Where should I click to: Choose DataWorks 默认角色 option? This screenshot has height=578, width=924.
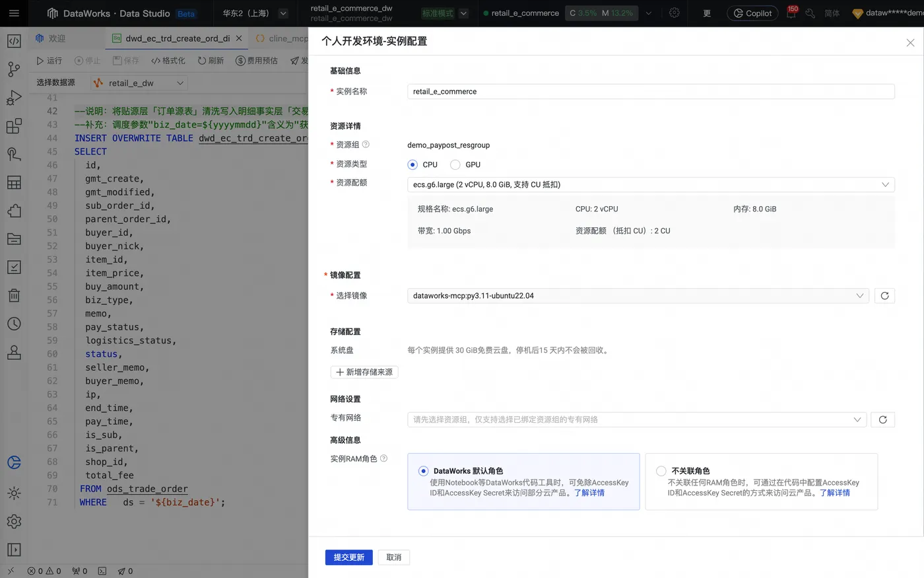click(523, 482)
